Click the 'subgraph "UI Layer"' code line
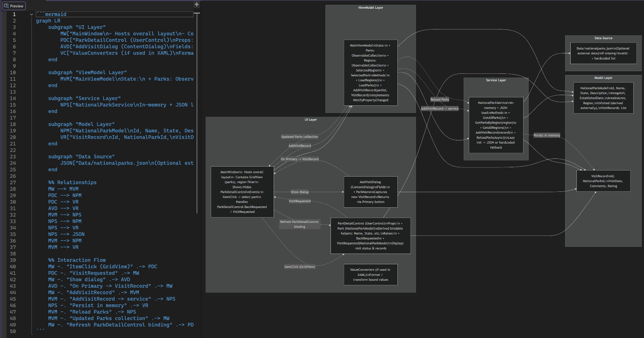 [77, 27]
